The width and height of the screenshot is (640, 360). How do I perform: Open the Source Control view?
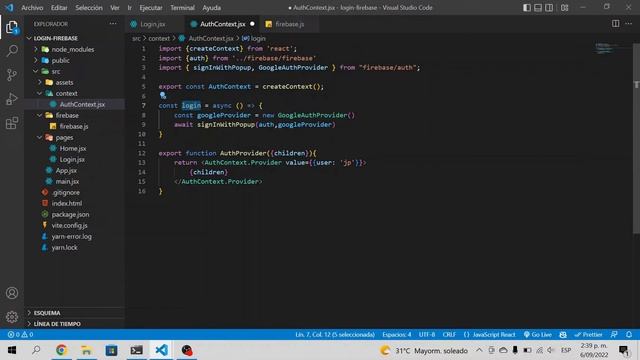(12, 75)
